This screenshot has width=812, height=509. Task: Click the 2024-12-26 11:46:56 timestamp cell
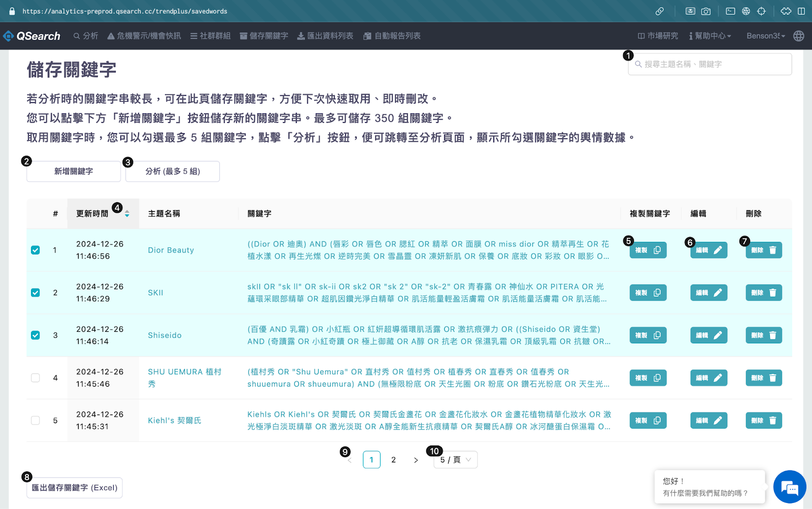point(100,250)
